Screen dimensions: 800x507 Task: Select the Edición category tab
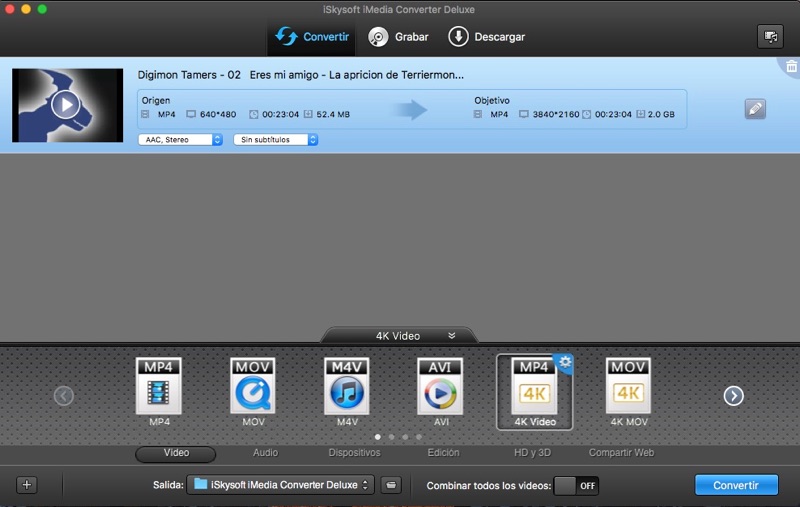(443, 453)
